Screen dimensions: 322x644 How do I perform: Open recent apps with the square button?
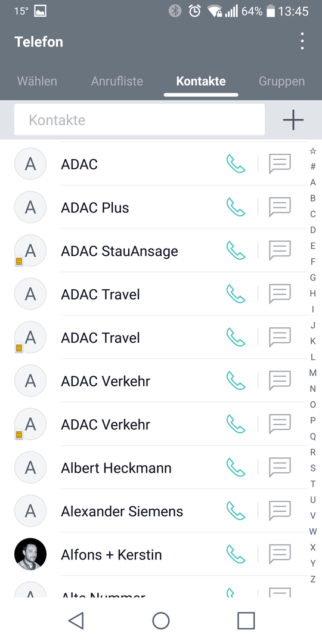tap(246, 620)
